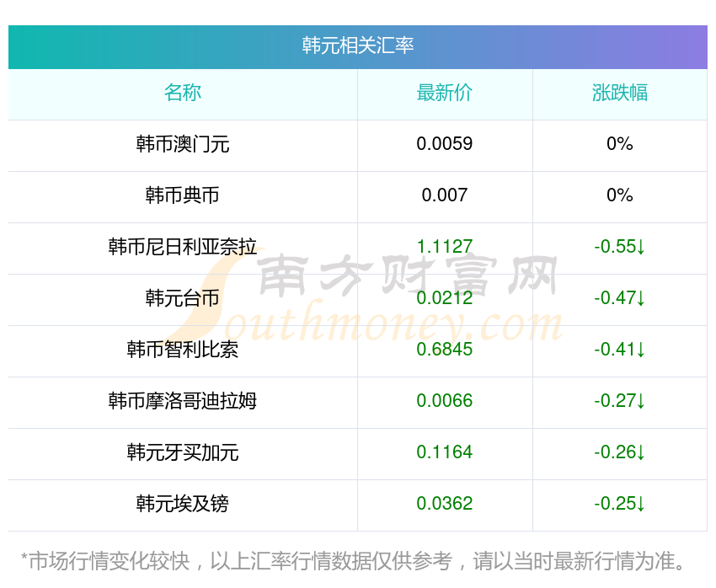Click the table title 韩元相关汇率
716x588 pixels.
[357, 45]
